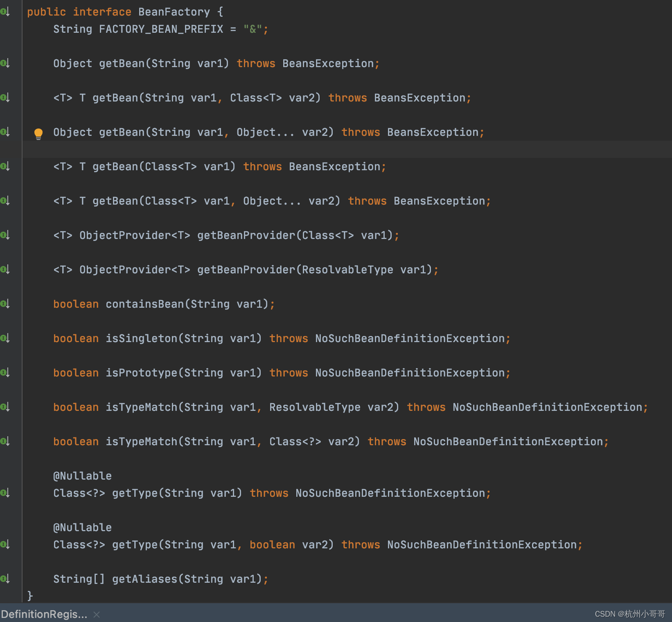This screenshot has height=622, width=672.
Task: Click the gutter icon next to getBean(Class<T> var1)
Action: (5, 166)
